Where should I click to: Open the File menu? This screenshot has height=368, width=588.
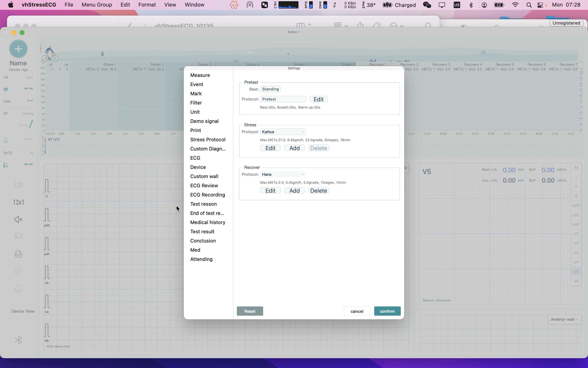(69, 5)
